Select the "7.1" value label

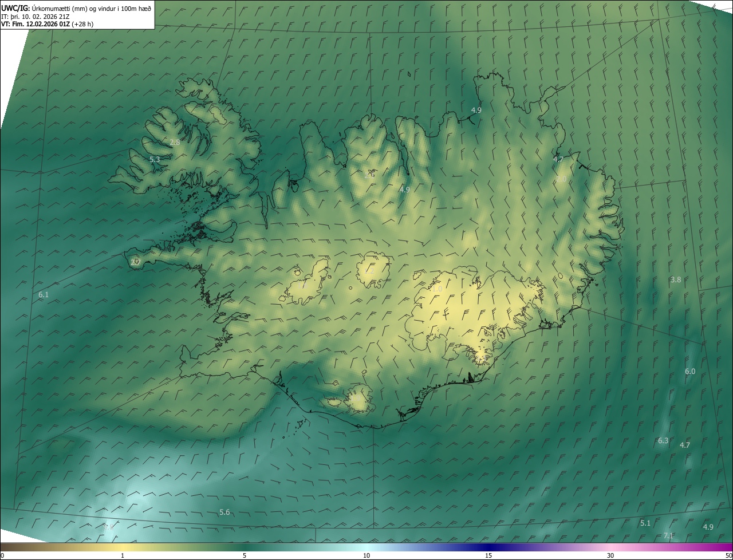[668, 536]
